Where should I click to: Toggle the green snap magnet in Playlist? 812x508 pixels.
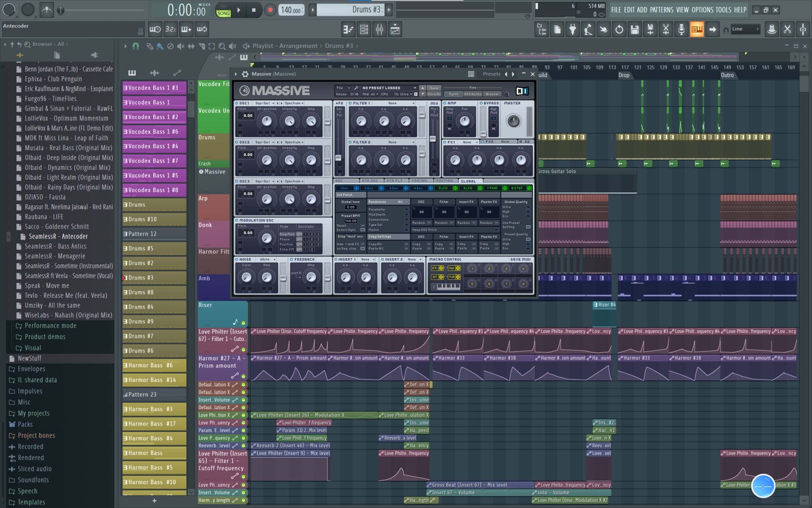[x=135, y=46]
